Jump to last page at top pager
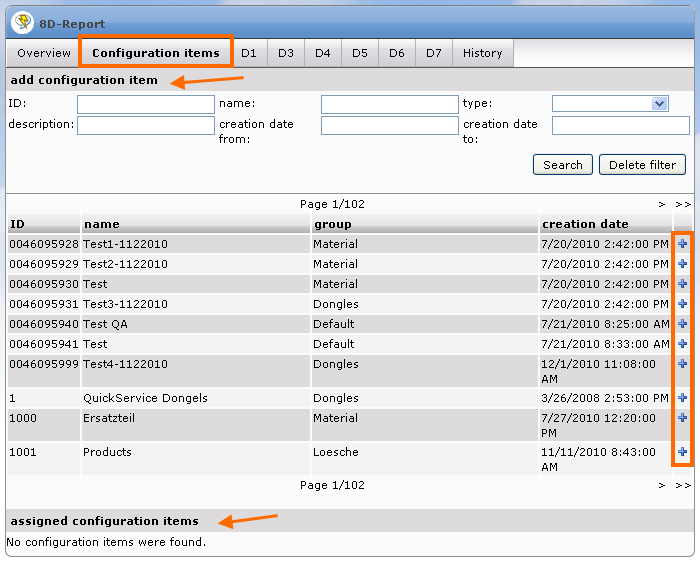 click(682, 204)
